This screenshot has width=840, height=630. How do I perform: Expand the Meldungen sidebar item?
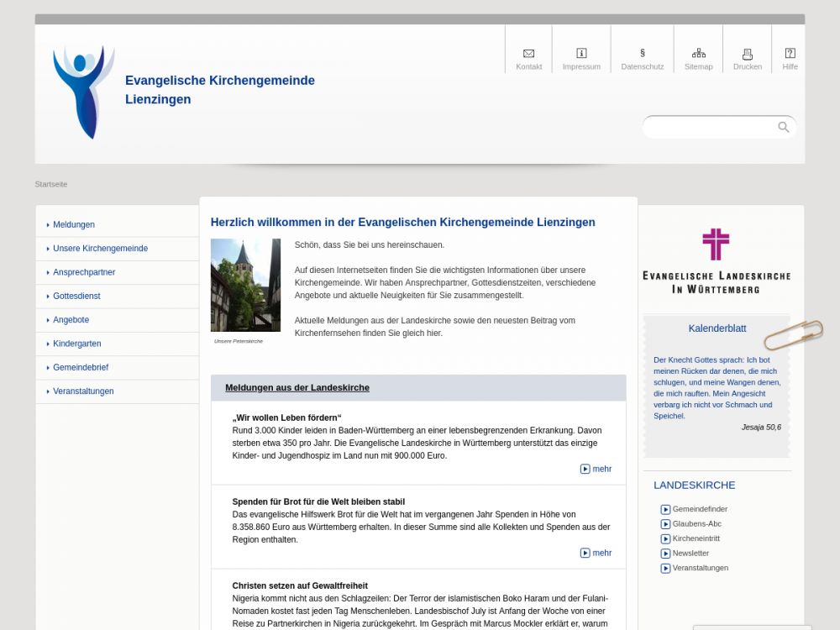coord(74,225)
